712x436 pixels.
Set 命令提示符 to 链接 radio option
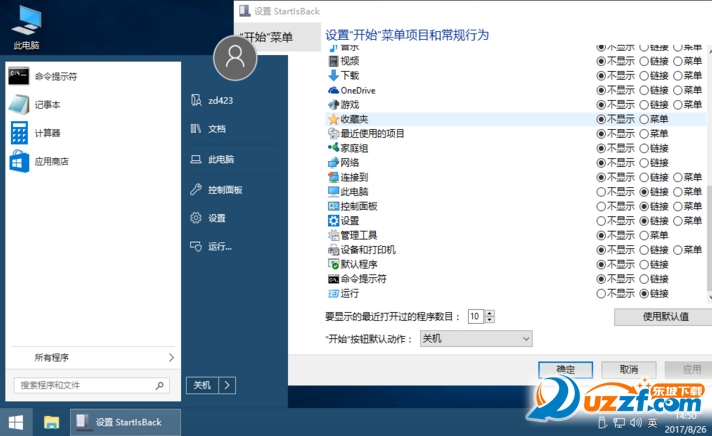(644, 279)
